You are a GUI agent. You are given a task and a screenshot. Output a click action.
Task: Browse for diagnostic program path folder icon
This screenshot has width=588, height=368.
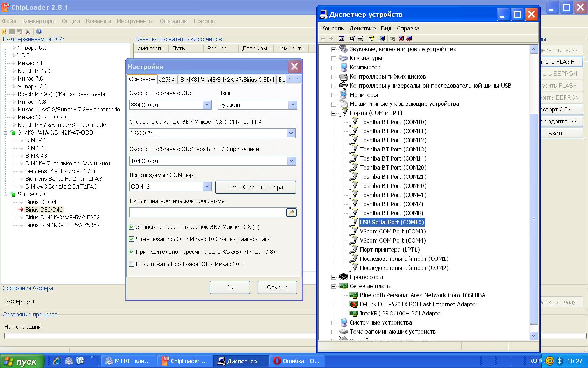[x=291, y=212]
